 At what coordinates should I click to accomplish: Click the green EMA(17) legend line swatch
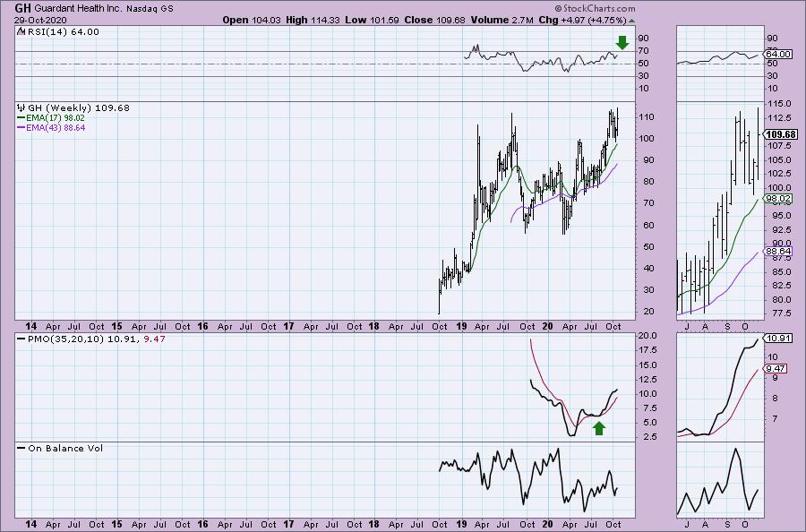click(21, 117)
